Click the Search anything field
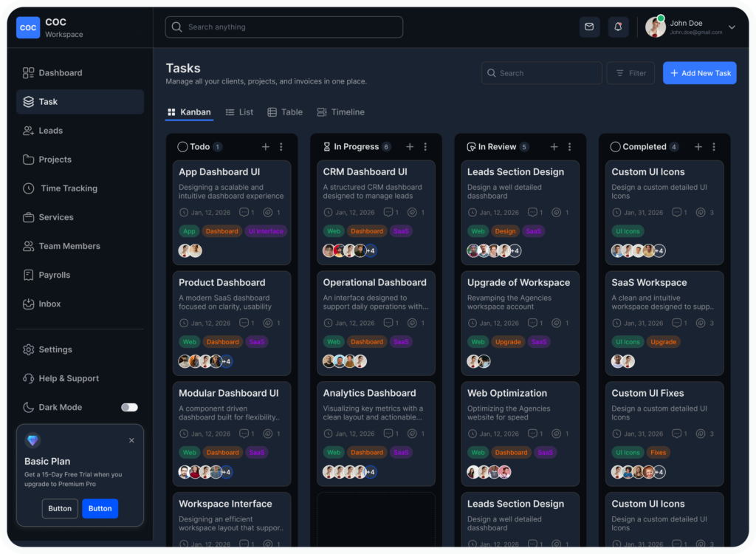This screenshot has height=554, width=756. click(x=284, y=27)
